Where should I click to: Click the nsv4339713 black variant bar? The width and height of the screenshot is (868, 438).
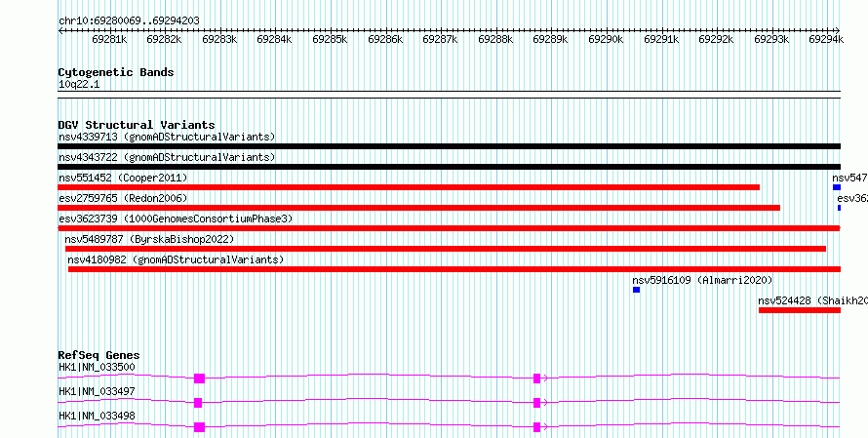pos(449,146)
